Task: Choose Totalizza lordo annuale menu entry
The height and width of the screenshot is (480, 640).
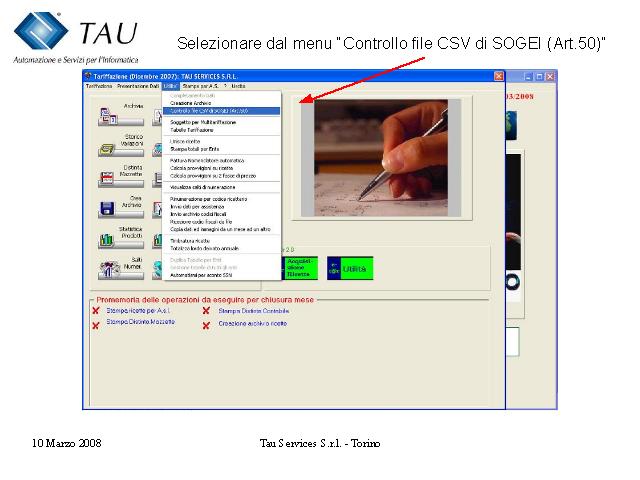Action: [x=221, y=249]
